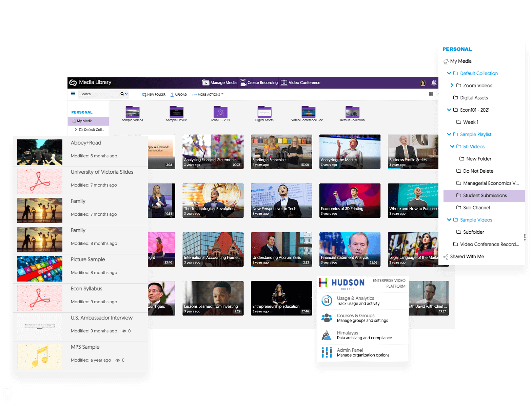The width and height of the screenshot is (532, 405).
Task: Open the Default Collection folder icon in grid
Action: tap(352, 112)
